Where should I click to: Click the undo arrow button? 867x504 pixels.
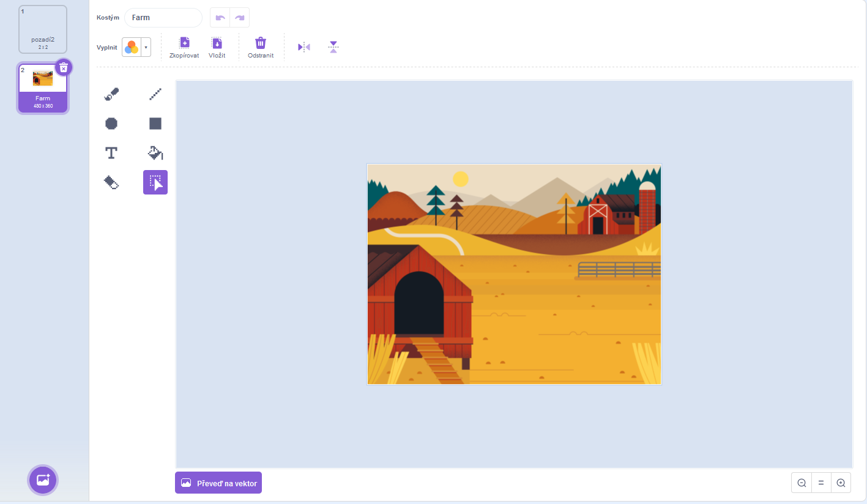coord(220,18)
